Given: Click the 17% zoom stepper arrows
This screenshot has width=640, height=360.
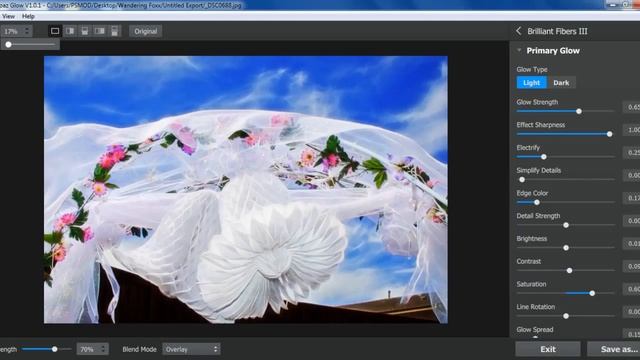Looking at the screenshot, I should (x=27, y=31).
